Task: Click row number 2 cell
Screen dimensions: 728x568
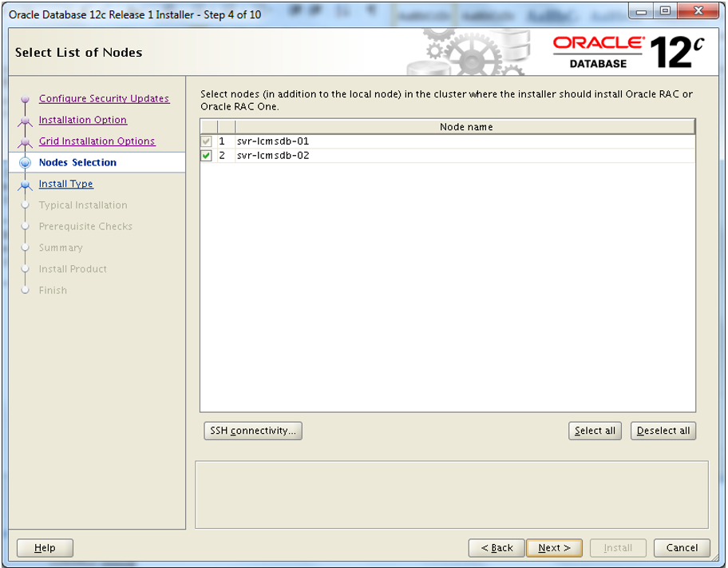Action: (226, 156)
